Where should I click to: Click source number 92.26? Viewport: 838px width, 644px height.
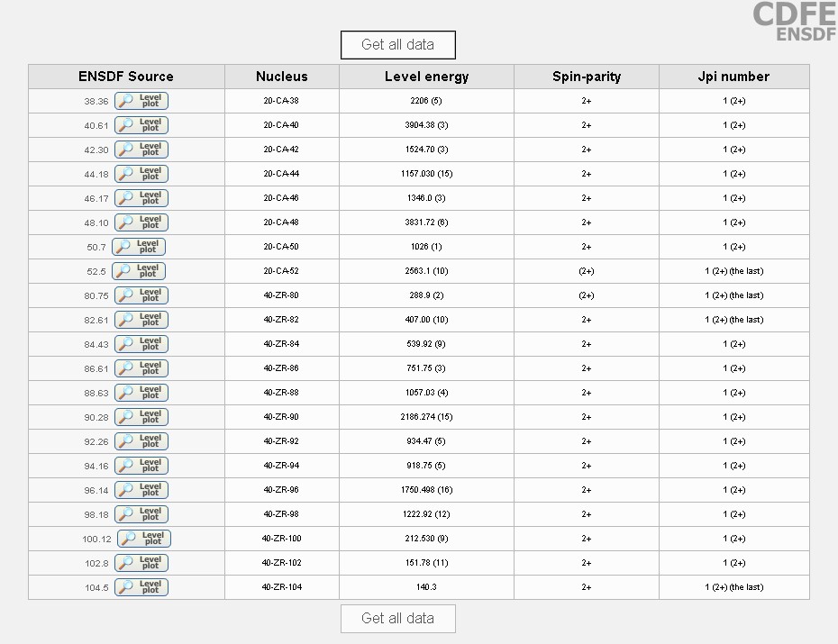(x=96, y=442)
